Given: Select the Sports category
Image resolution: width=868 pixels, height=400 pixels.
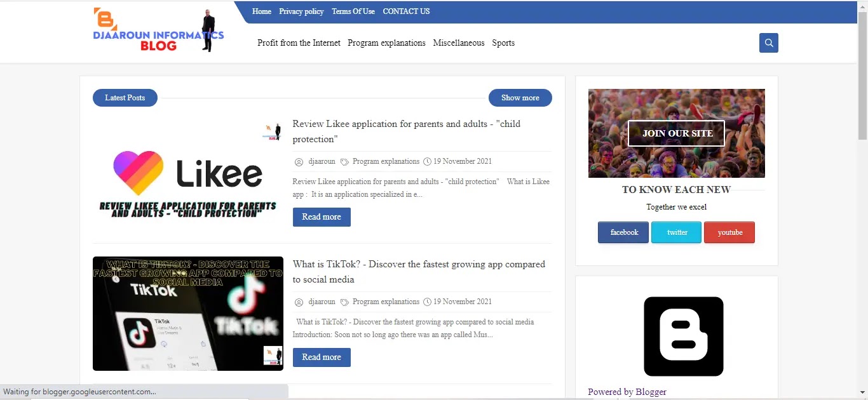Looking at the screenshot, I should [x=503, y=43].
